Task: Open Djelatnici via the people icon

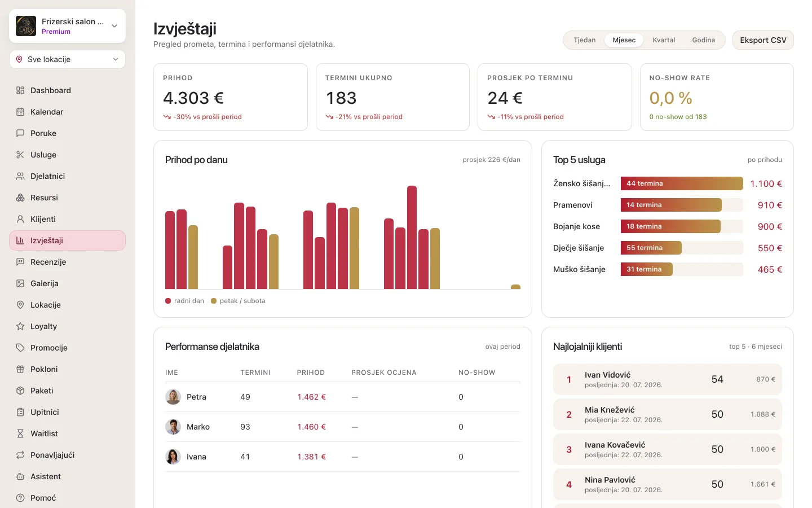Action: pos(20,176)
